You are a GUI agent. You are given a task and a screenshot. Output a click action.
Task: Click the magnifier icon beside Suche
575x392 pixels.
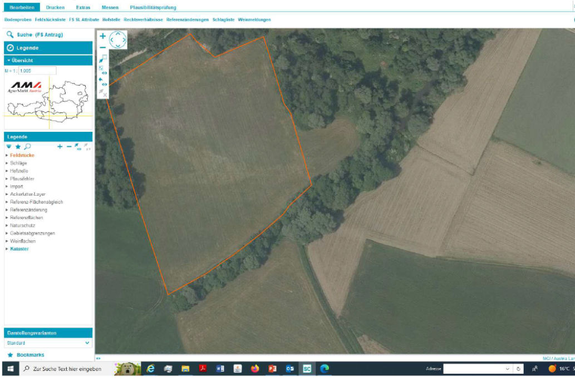[x=10, y=34]
